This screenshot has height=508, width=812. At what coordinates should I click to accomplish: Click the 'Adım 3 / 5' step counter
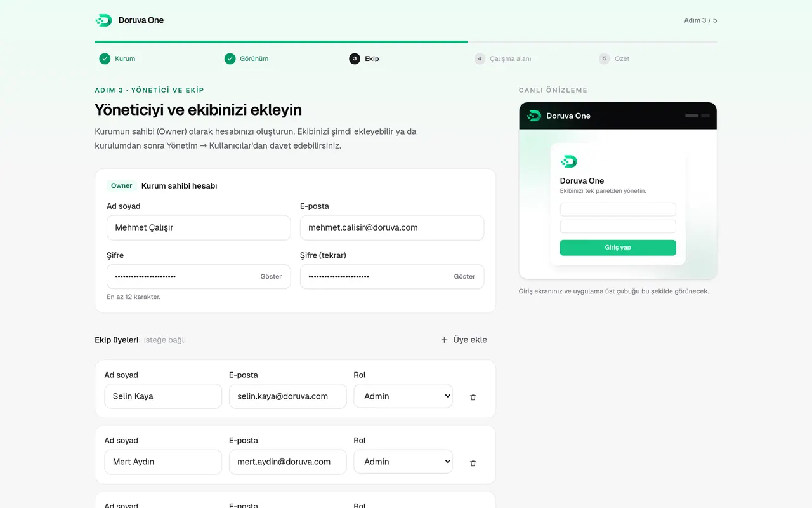pyautogui.click(x=700, y=20)
